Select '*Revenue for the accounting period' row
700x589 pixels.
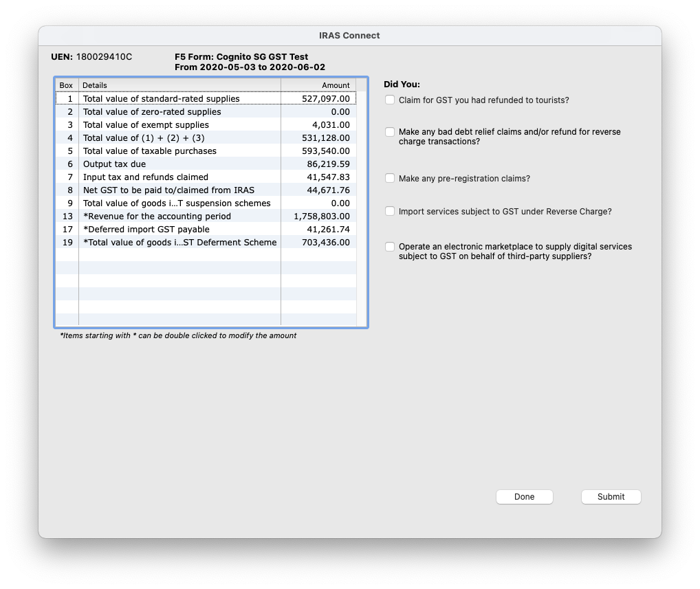click(206, 216)
